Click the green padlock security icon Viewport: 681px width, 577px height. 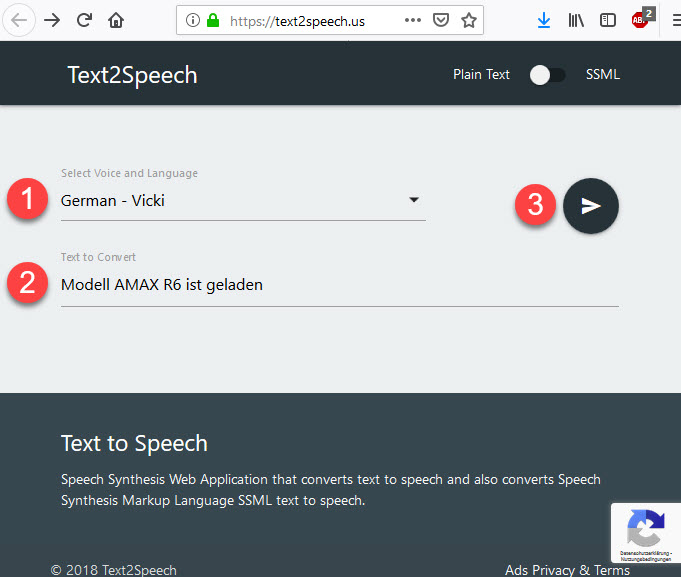[x=213, y=20]
